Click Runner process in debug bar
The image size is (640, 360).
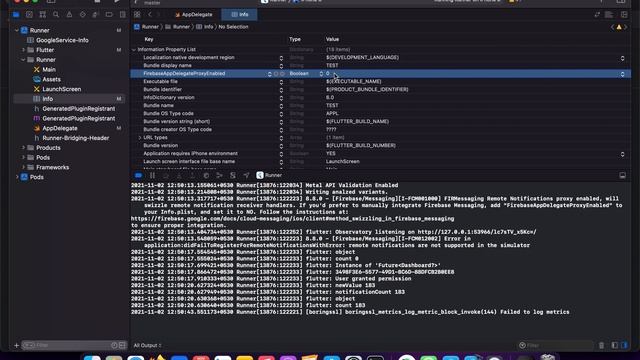[269, 175]
